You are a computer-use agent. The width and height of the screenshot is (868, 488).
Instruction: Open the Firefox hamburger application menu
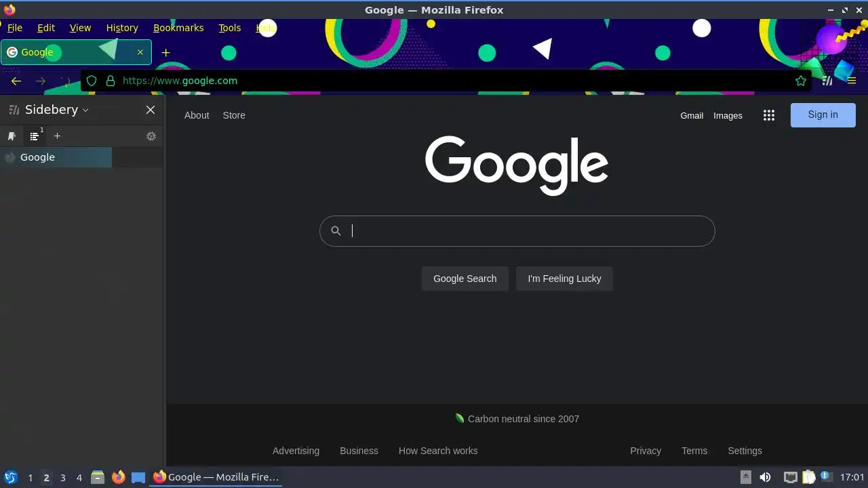852,81
